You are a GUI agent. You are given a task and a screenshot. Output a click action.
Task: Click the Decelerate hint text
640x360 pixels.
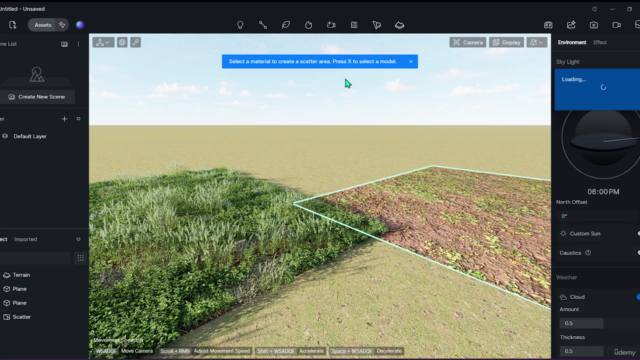point(389,351)
